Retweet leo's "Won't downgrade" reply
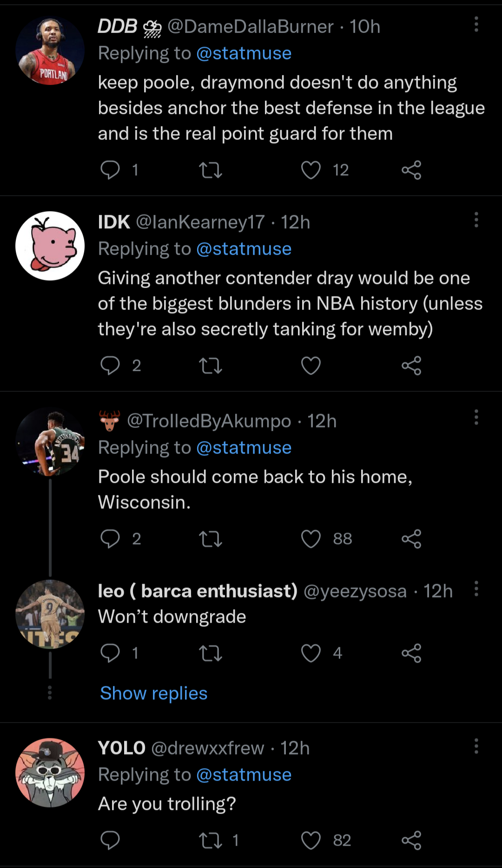The width and height of the screenshot is (502, 868). click(x=211, y=653)
